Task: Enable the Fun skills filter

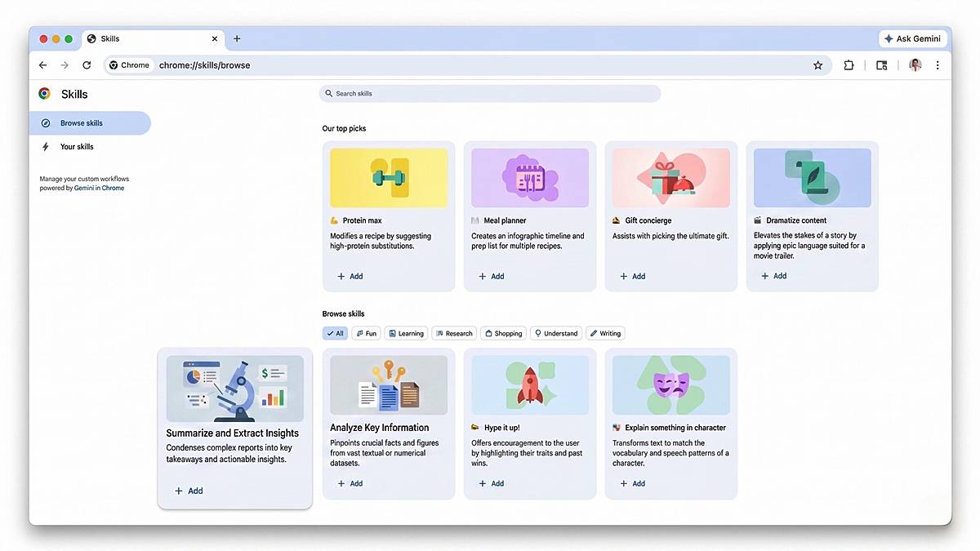Action: (x=366, y=333)
